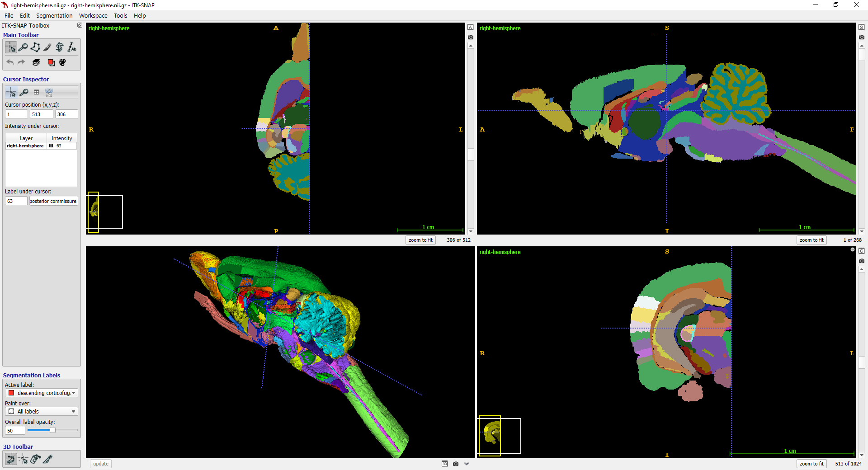Viewport: 868px width, 470px height.
Task: Select the Polygon tool in Main Toolbar
Action: (35, 47)
